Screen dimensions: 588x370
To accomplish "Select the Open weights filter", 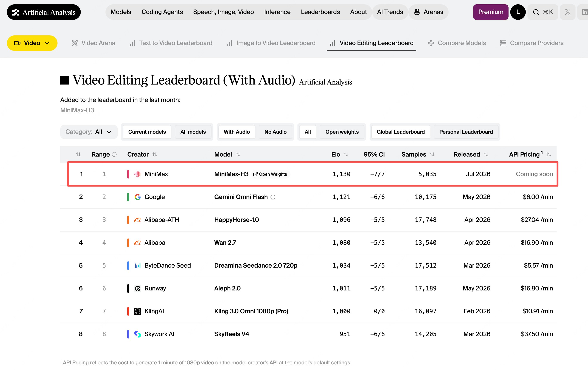I will 342,132.
